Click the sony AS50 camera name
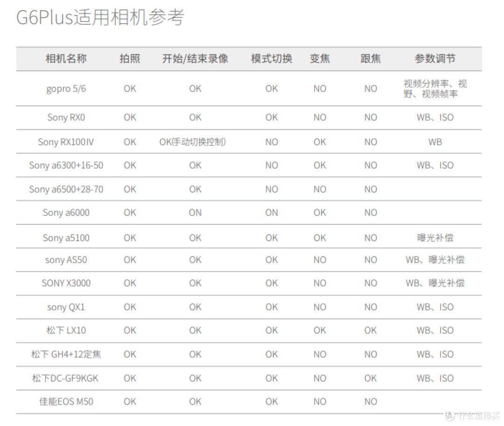The height and width of the screenshot is (426, 504). (x=66, y=260)
